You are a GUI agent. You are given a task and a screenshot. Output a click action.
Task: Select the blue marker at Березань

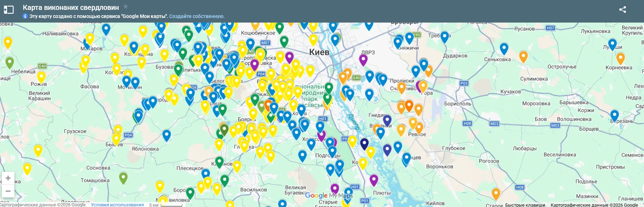click(x=614, y=116)
